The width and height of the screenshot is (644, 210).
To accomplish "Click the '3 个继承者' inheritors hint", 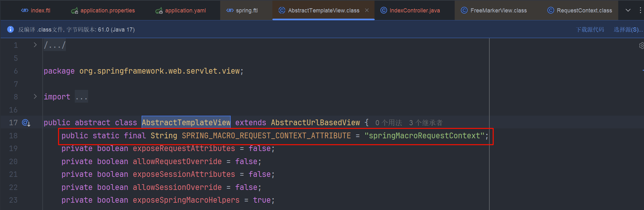I will (x=425, y=123).
